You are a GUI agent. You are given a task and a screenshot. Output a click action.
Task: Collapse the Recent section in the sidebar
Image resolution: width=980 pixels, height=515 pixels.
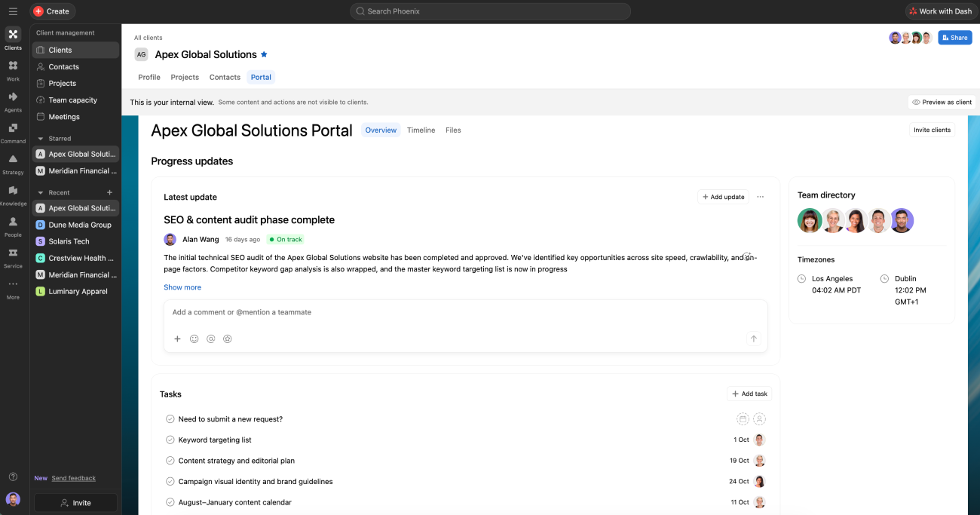point(41,193)
